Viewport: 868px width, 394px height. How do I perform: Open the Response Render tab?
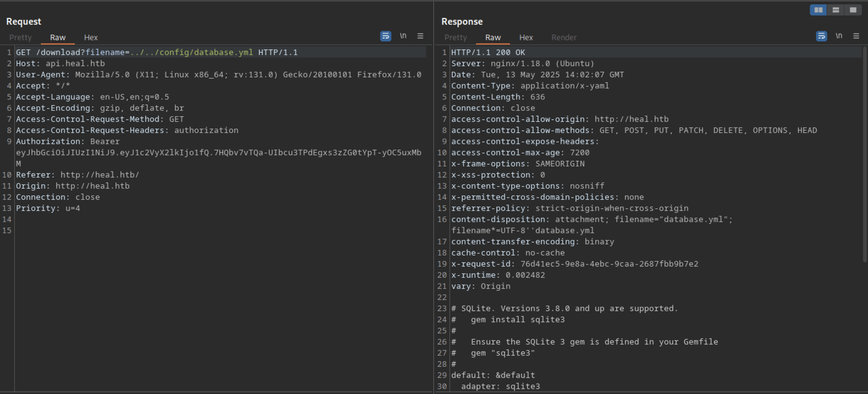click(564, 37)
